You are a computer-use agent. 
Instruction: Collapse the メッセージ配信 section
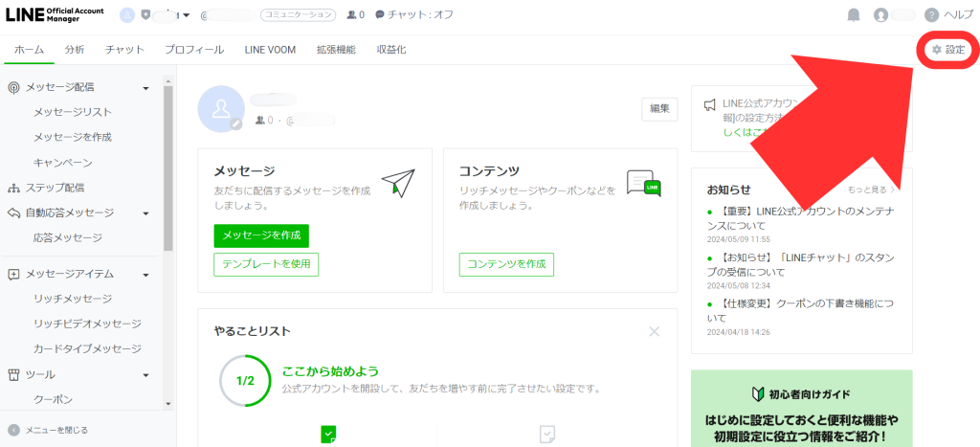(145, 89)
